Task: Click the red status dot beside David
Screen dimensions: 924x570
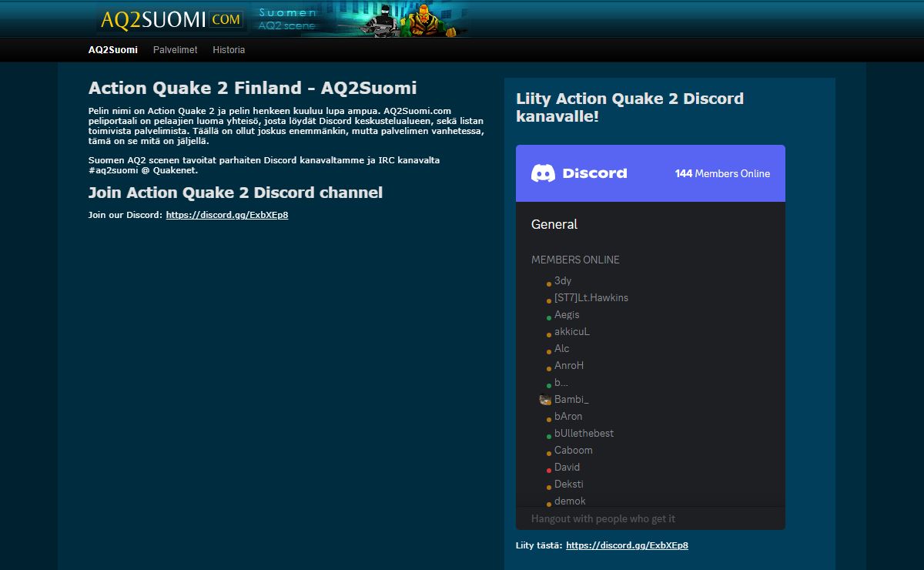Action: [x=549, y=469]
